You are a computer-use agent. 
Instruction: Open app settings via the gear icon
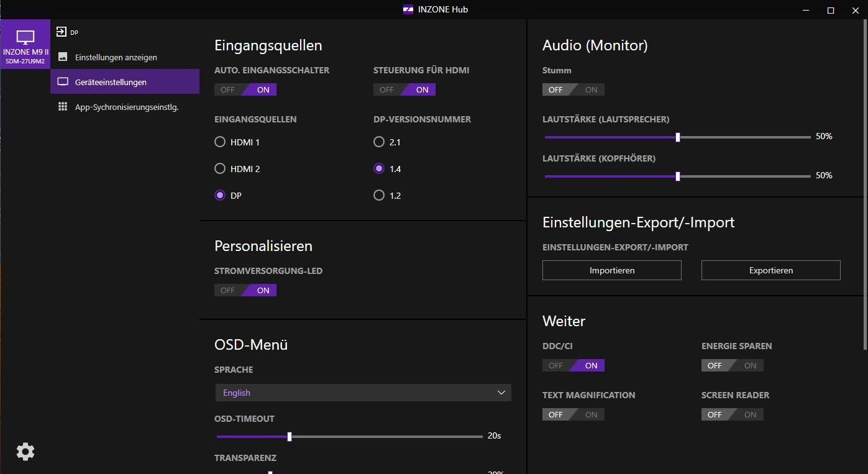pyautogui.click(x=25, y=452)
